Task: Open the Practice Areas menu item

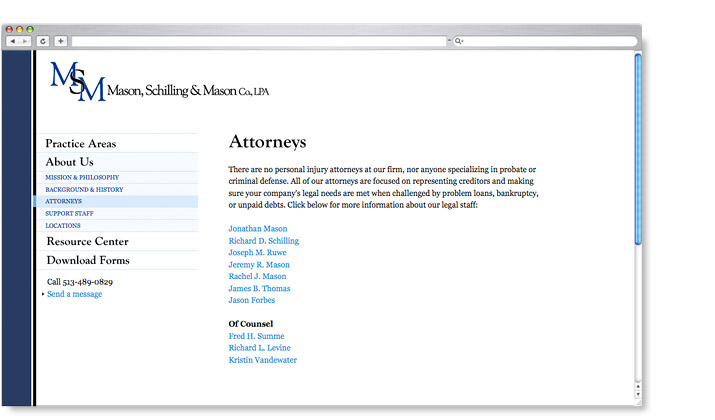Action: [81, 144]
